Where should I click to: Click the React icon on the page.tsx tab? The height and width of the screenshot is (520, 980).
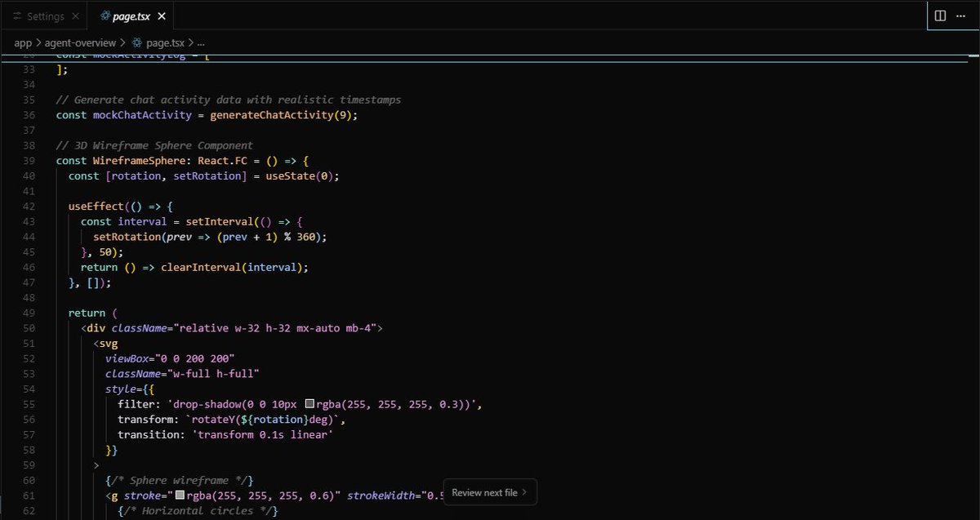[104, 16]
